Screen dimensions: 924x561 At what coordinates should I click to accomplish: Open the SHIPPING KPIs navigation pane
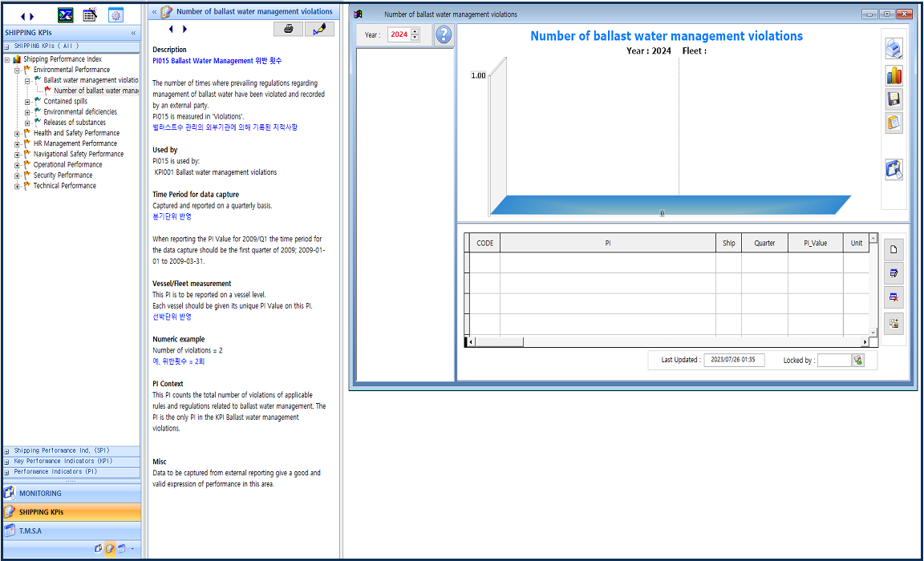click(72, 512)
